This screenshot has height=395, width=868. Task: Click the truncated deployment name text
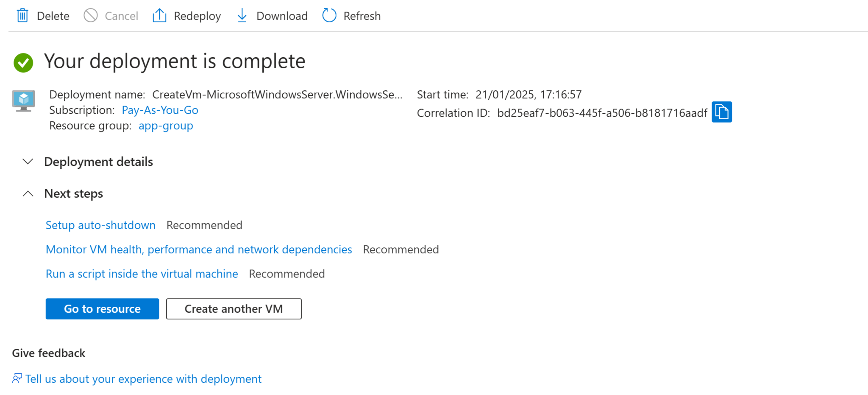tap(277, 95)
